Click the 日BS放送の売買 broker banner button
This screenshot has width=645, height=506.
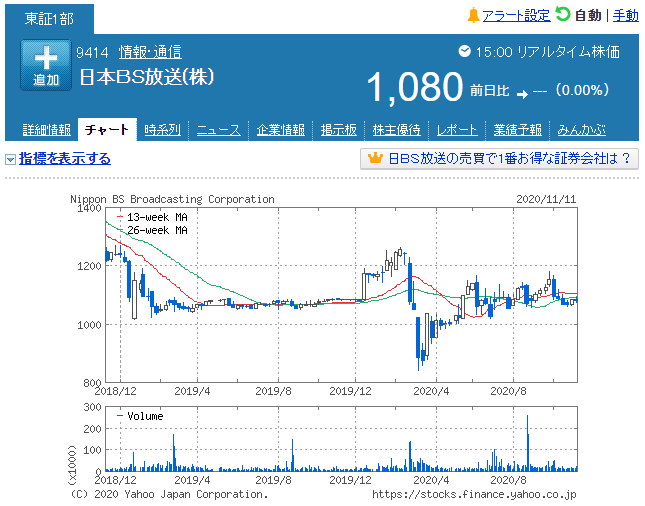pos(499,159)
